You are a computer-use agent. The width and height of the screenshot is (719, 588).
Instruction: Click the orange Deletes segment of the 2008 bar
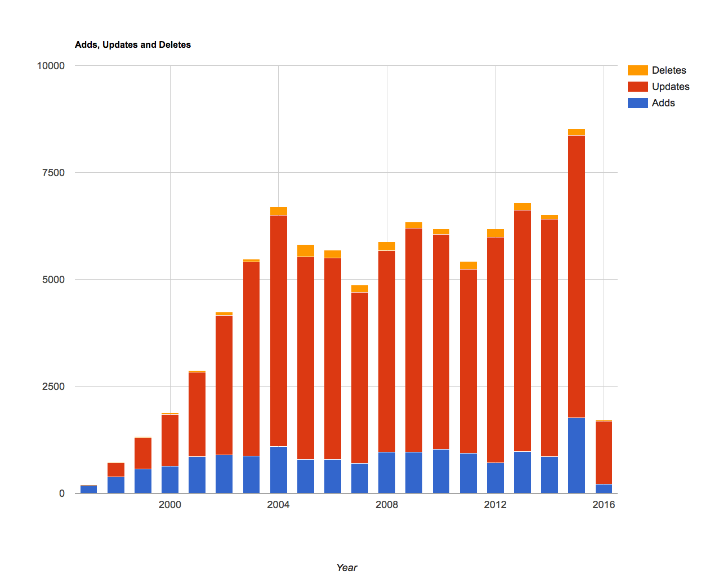tap(387, 246)
